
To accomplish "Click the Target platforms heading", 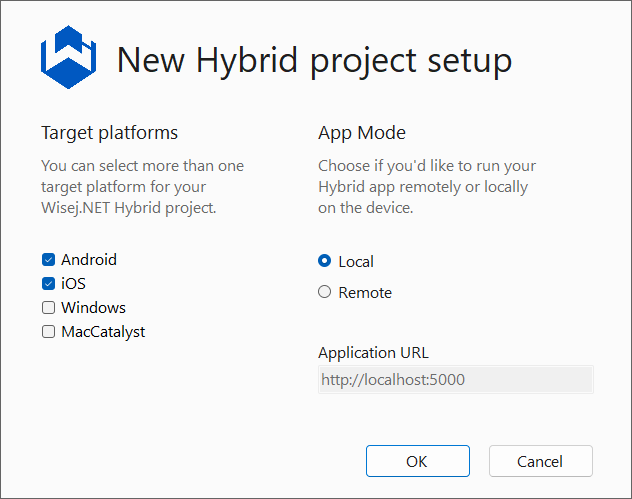I will click(x=109, y=133).
